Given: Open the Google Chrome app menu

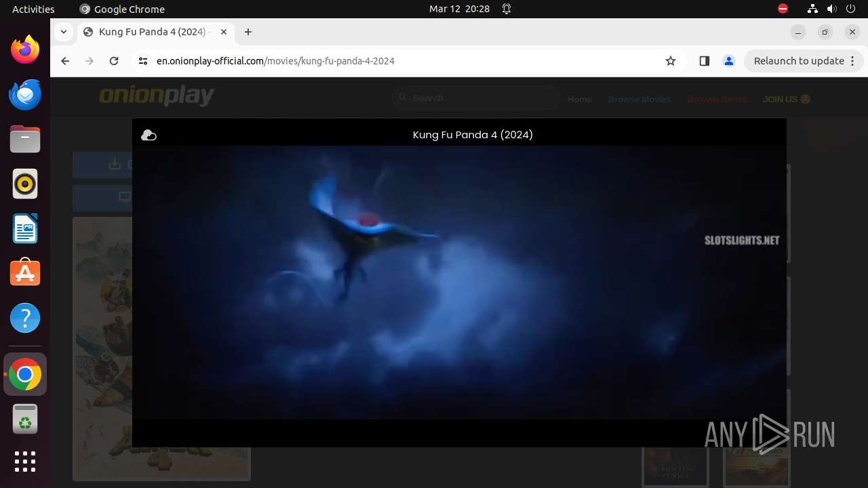Looking at the screenshot, I should pos(122,9).
